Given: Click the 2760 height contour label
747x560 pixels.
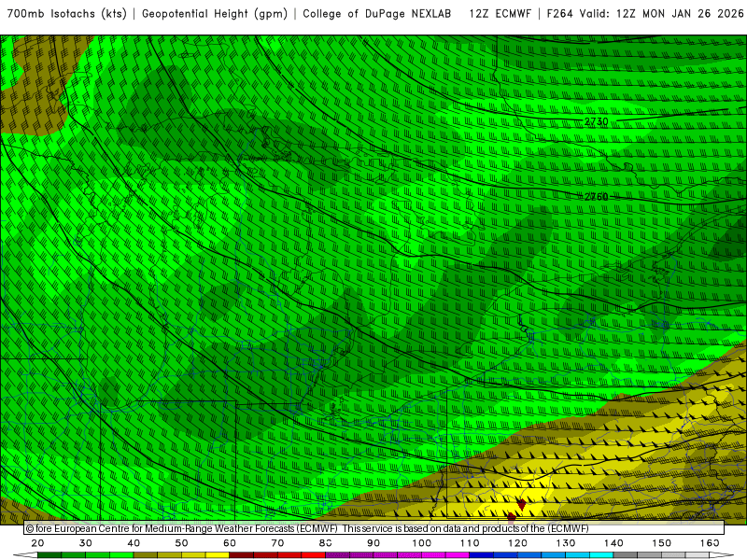Looking at the screenshot, I should [597, 197].
